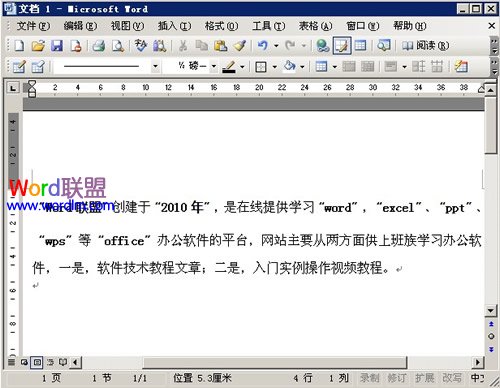The image size is (500, 388).
Task: Open the 表格(A) menu
Action: pos(315,26)
